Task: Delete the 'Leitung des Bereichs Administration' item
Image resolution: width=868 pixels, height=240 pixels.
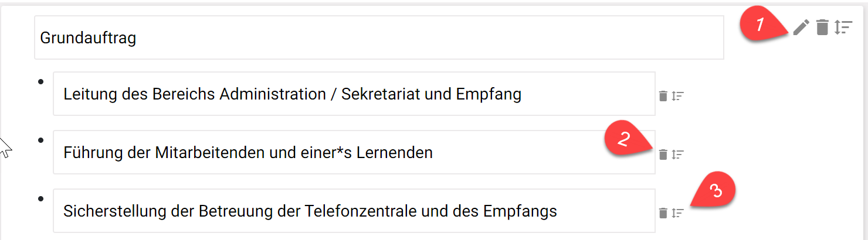Action: (x=663, y=96)
